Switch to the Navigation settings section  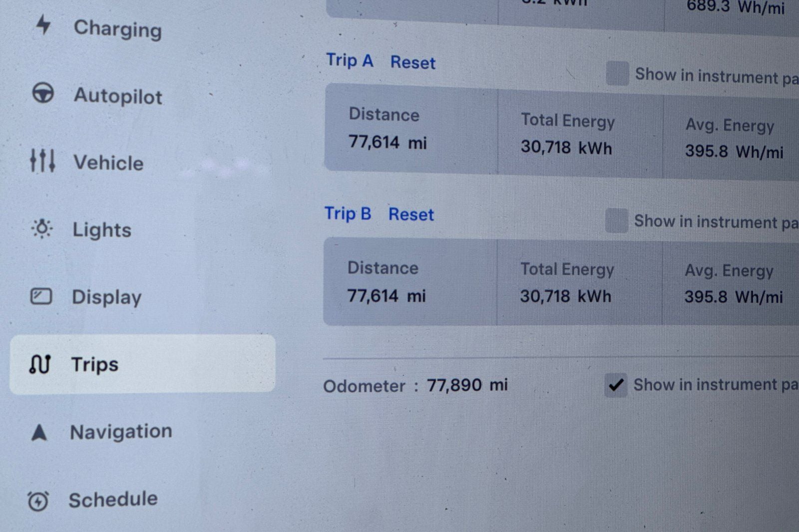[121, 431]
